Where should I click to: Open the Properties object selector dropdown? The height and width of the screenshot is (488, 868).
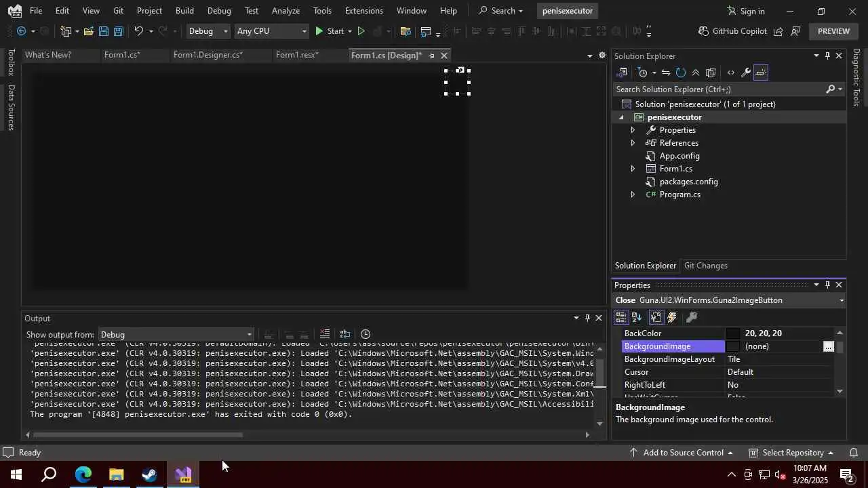click(x=842, y=300)
